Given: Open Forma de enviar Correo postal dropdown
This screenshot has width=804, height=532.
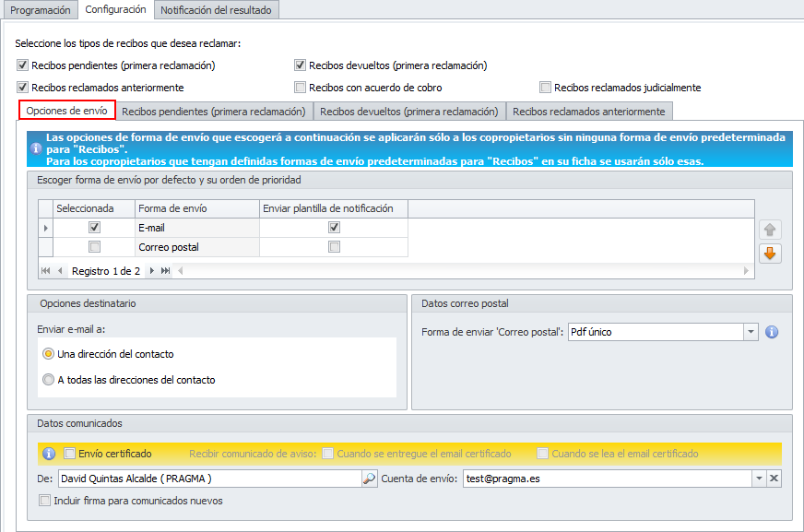Looking at the screenshot, I should 751,332.
